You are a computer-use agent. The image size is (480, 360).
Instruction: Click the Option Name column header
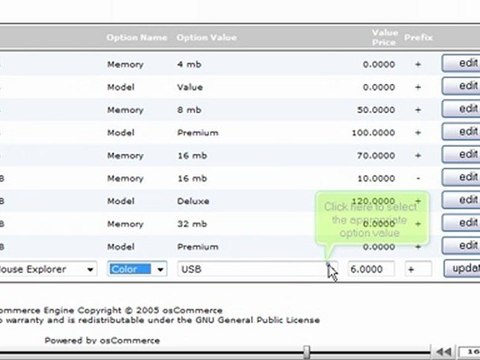(x=137, y=37)
